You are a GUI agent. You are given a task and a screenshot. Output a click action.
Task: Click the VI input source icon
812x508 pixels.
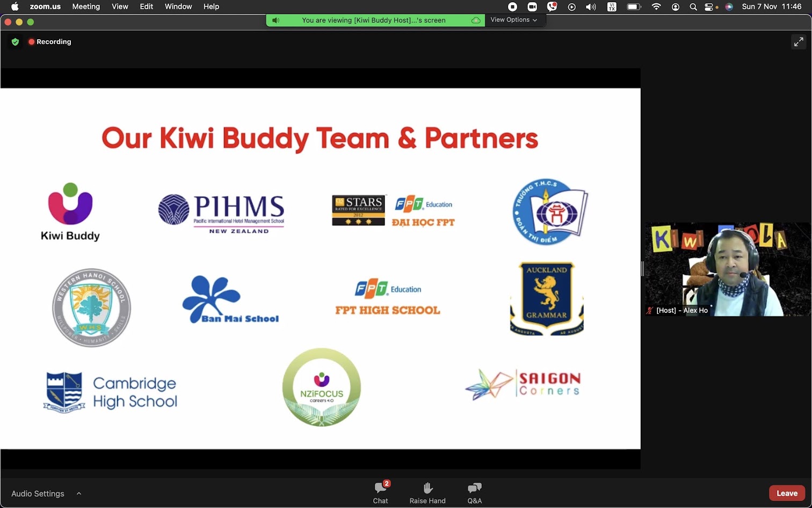612,6
